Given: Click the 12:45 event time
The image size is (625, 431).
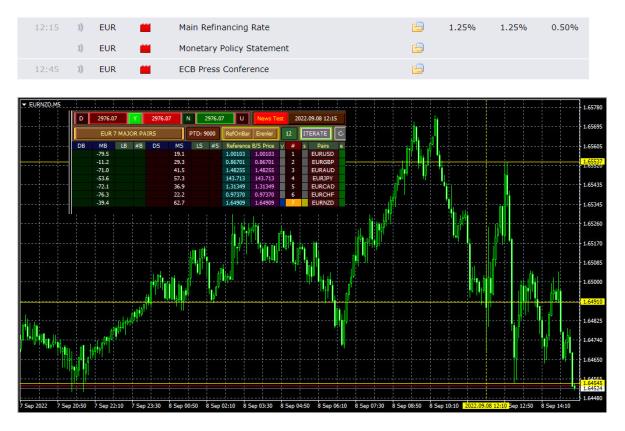Looking at the screenshot, I should tap(47, 69).
